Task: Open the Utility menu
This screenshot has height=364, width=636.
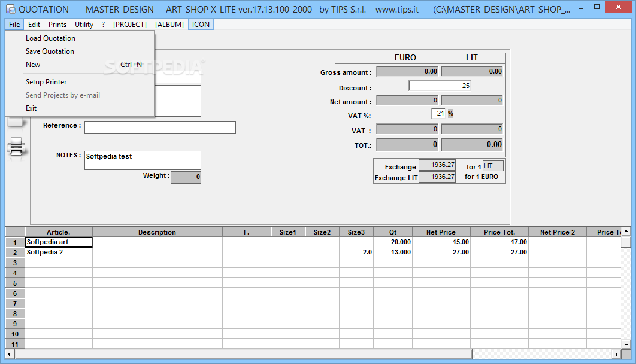Action: click(84, 25)
